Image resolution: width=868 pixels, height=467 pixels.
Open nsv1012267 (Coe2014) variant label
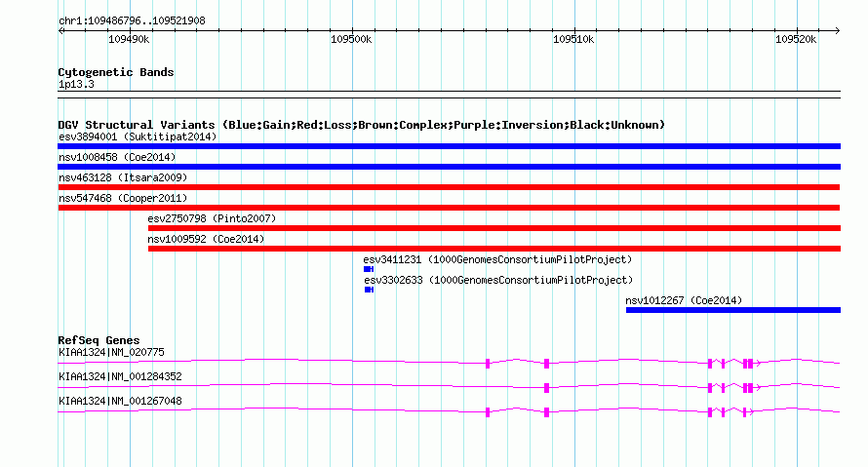[x=684, y=300]
